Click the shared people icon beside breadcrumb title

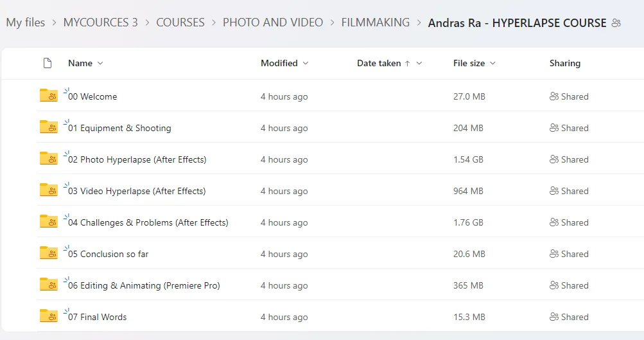pyautogui.click(x=616, y=23)
